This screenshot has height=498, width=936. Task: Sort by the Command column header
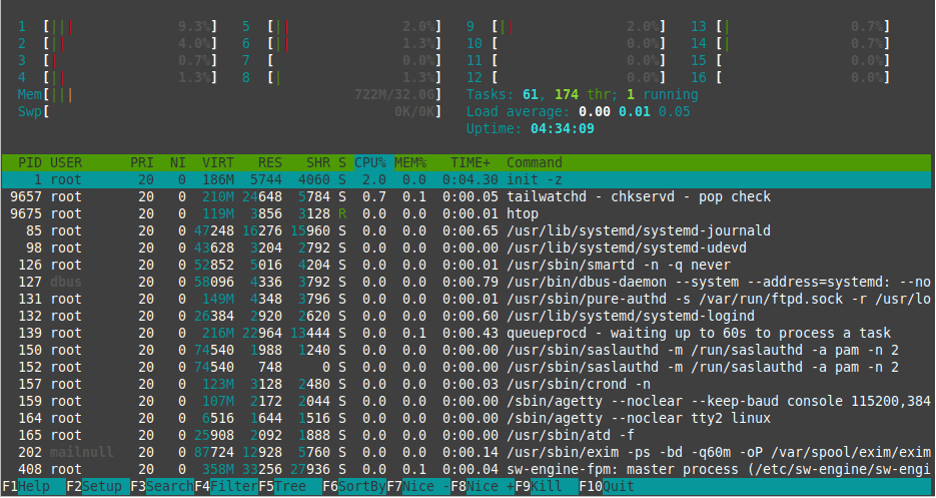pos(534,162)
